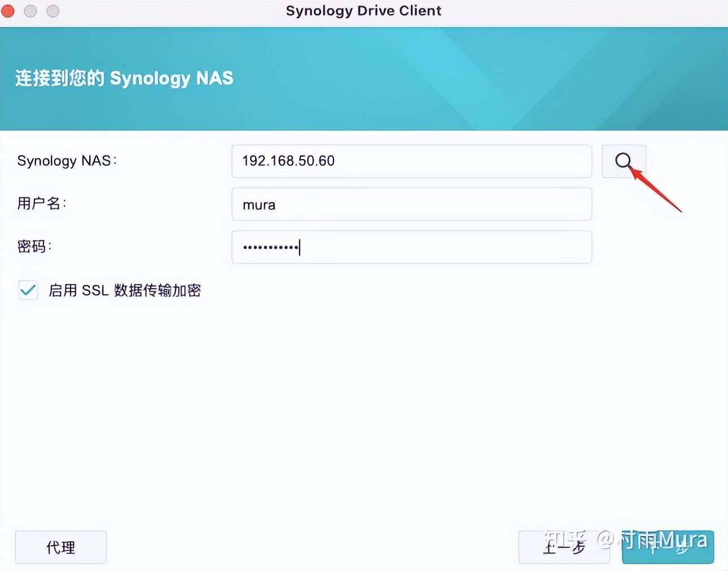
Task: Click the red close button of the window
Action: point(8,11)
